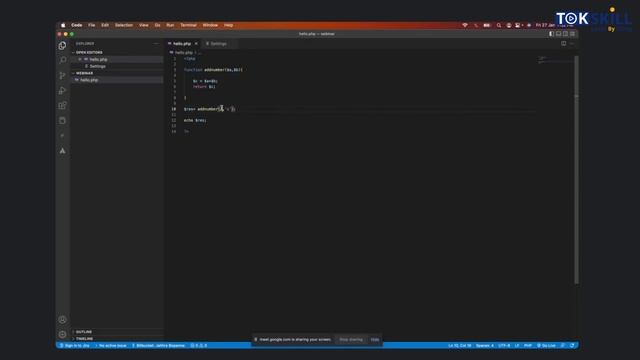This screenshot has height=360, width=640.
Task: Click the battery icon in menu bar
Action: (x=487, y=25)
